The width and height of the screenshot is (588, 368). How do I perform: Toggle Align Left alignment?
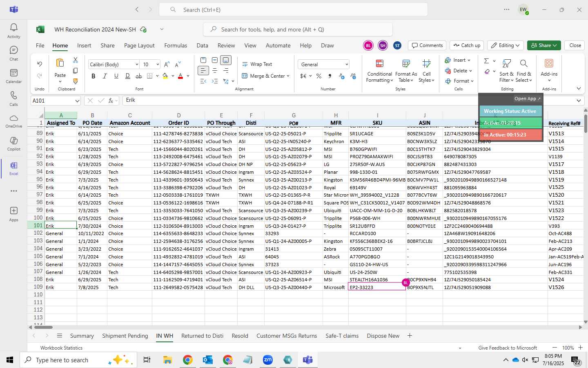tap(203, 71)
